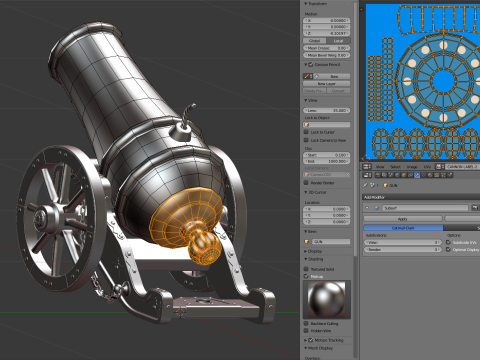Collapse the 3D Cursor panel
Viewport: 480px width, 360px height.
[x=306, y=192]
